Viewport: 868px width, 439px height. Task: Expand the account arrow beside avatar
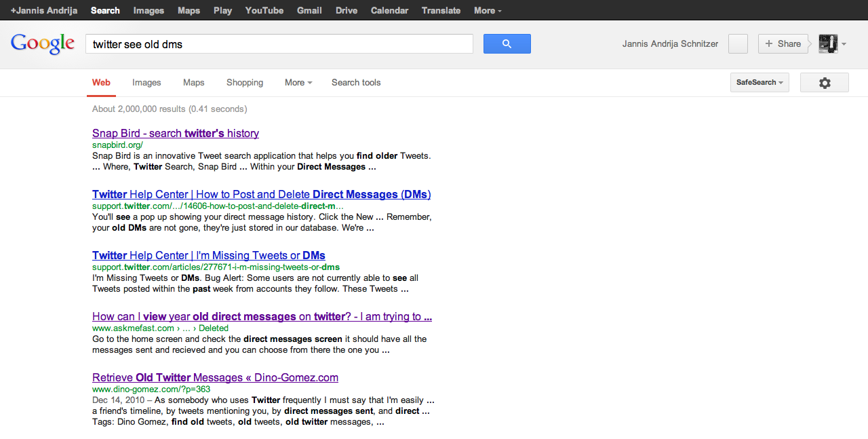(x=844, y=44)
